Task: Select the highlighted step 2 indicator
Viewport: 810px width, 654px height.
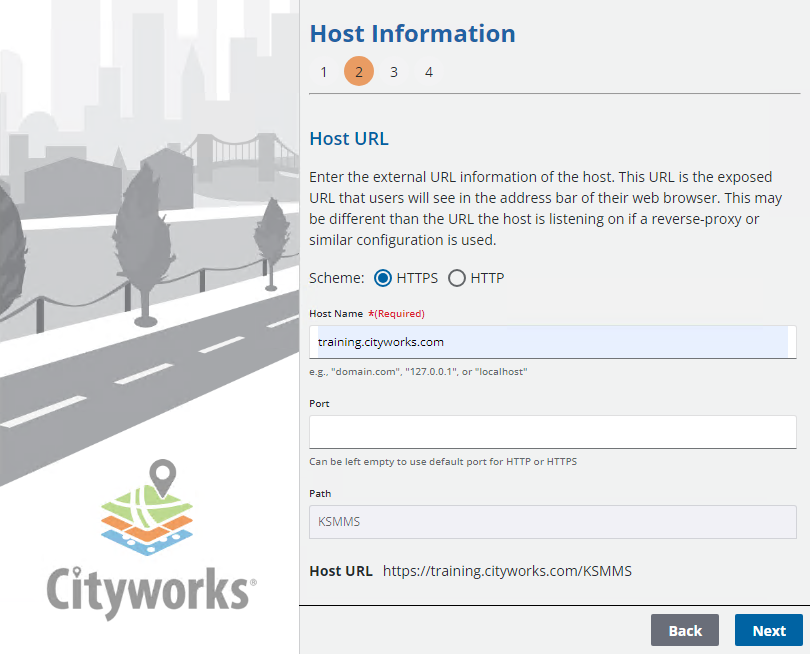Action: point(359,72)
